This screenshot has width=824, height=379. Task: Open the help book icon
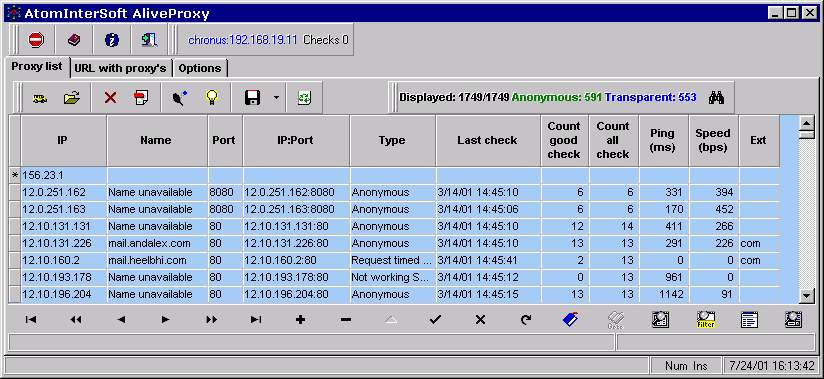(x=73, y=39)
